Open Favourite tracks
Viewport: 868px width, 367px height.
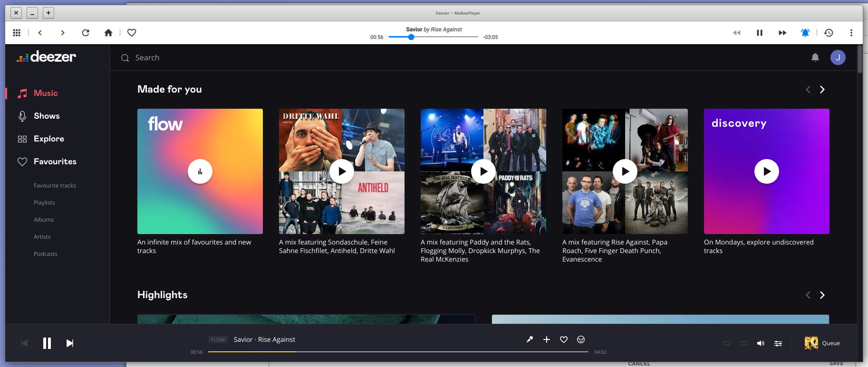pos(55,186)
